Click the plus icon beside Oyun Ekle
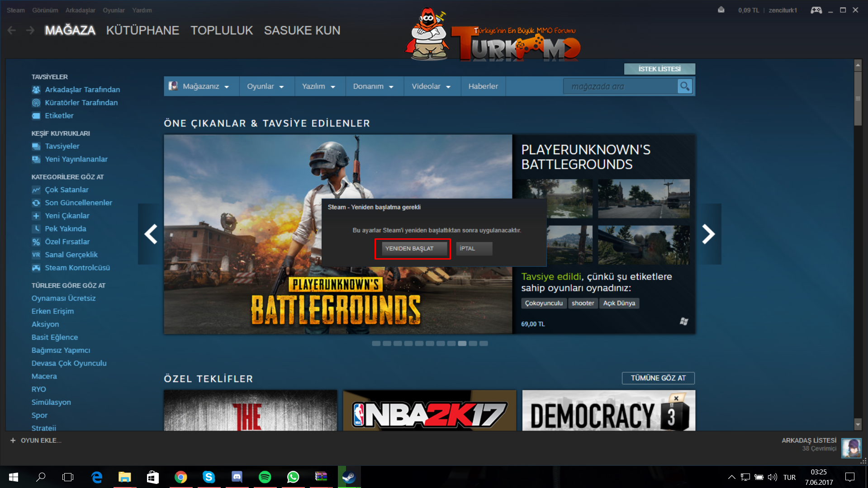Viewport: 868px width, 488px height. [13, 440]
